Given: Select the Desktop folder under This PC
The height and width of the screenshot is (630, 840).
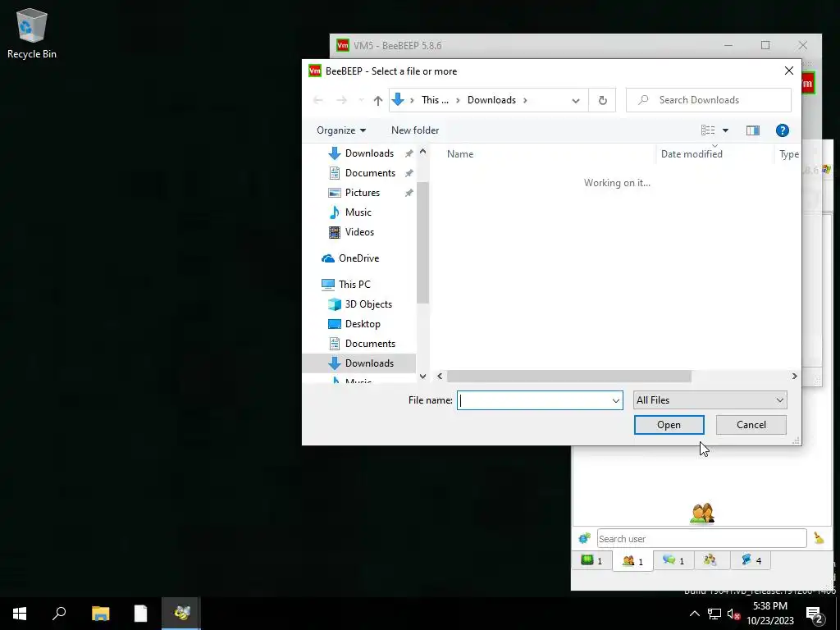Looking at the screenshot, I should tap(362, 324).
